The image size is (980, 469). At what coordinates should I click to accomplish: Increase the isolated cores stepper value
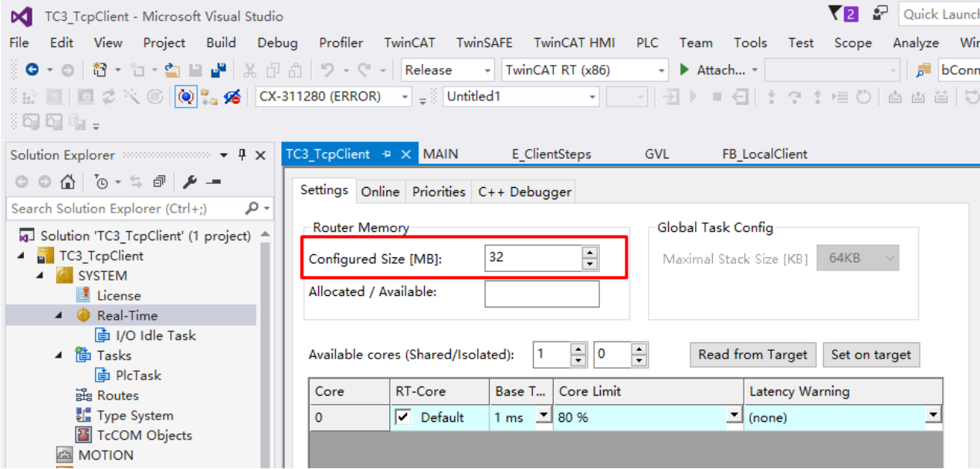(639, 349)
